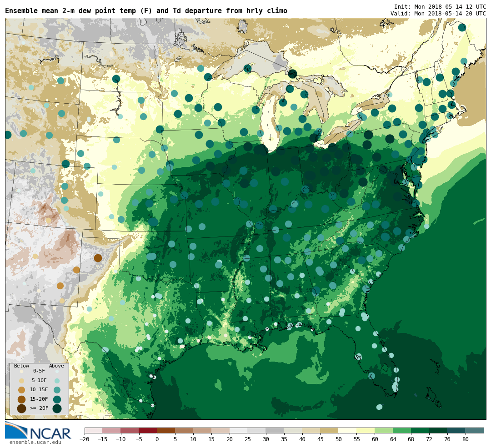Click the teal 15-20F above legend dot

(x=57, y=399)
